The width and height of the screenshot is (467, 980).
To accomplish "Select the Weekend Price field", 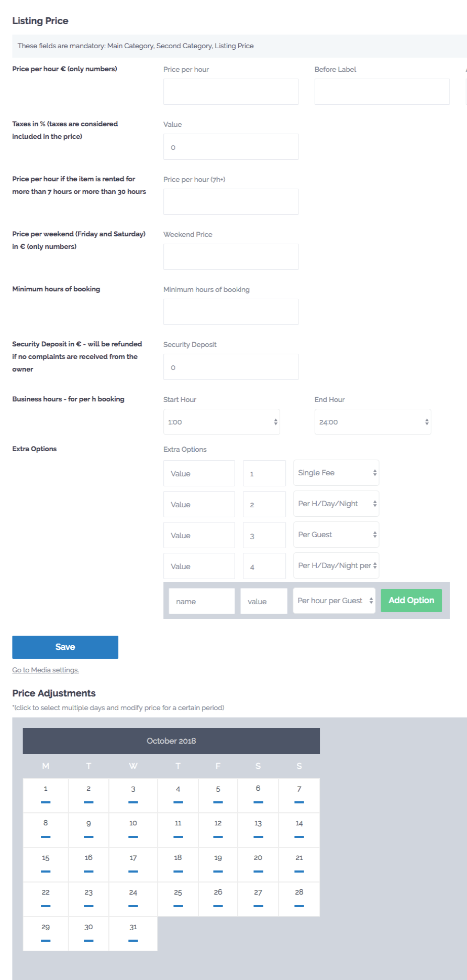I will coord(231,257).
